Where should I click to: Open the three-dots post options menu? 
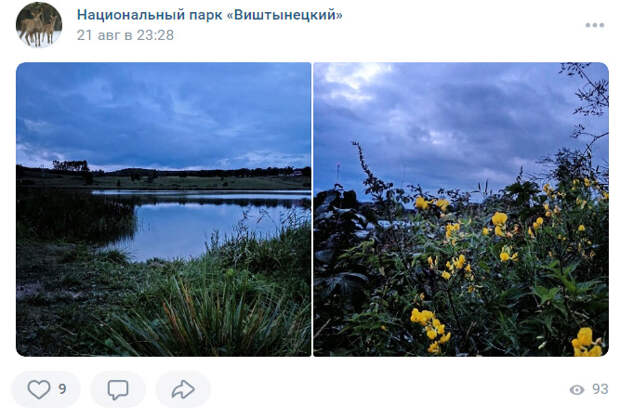tap(595, 25)
